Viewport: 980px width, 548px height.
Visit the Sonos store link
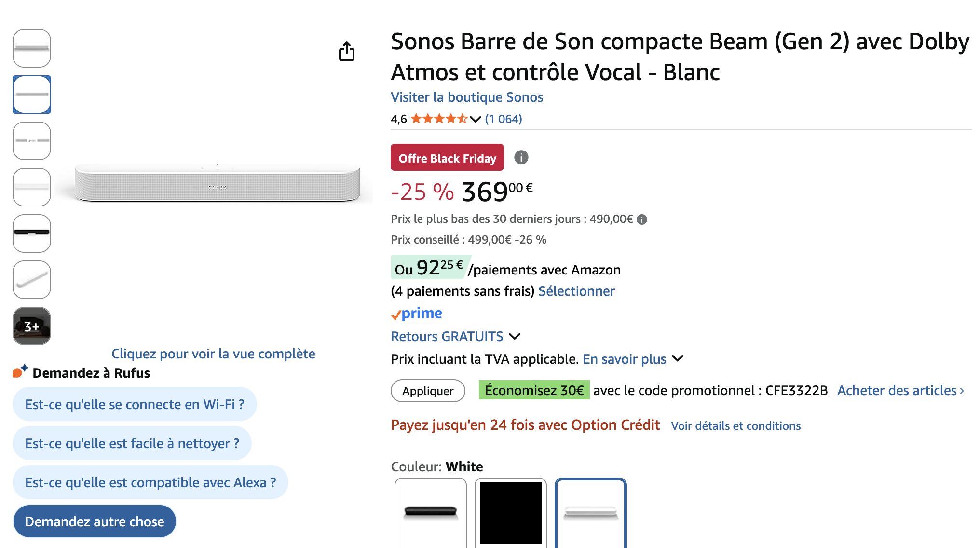point(466,97)
